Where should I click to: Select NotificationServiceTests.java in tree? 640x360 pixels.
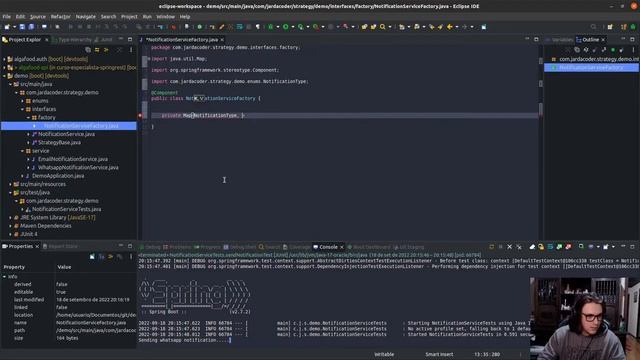[67, 209]
